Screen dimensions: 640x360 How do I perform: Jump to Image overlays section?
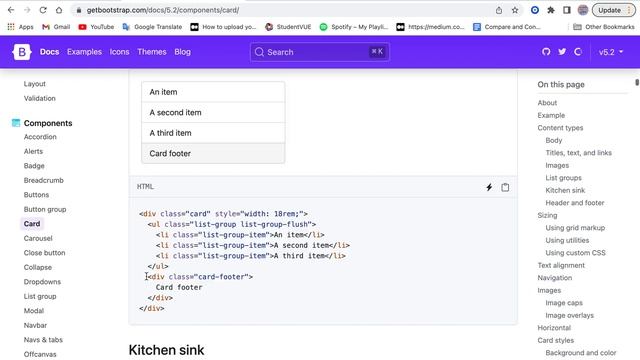pos(569,315)
